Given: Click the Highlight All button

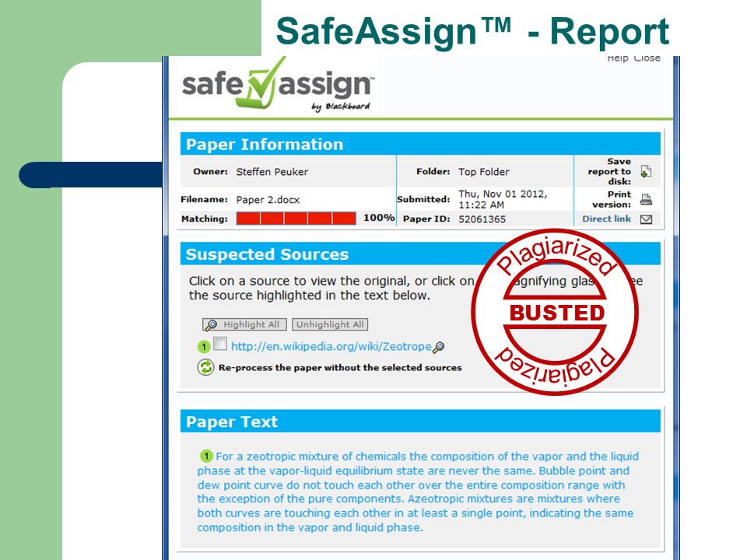Looking at the screenshot, I should [x=244, y=325].
